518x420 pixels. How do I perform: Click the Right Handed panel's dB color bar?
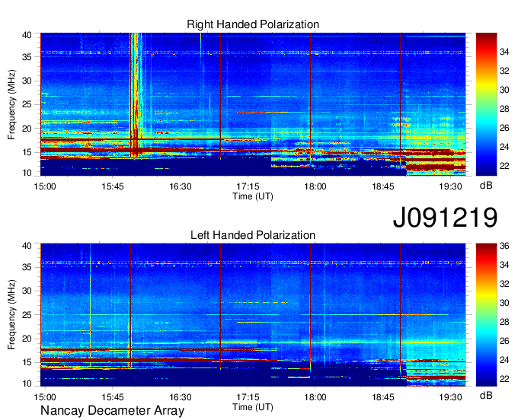486,104
